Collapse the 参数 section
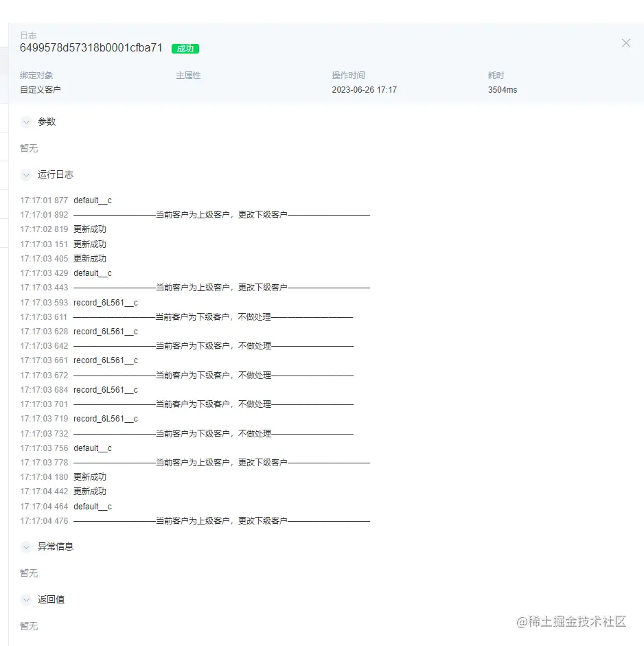 pyautogui.click(x=26, y=122)
